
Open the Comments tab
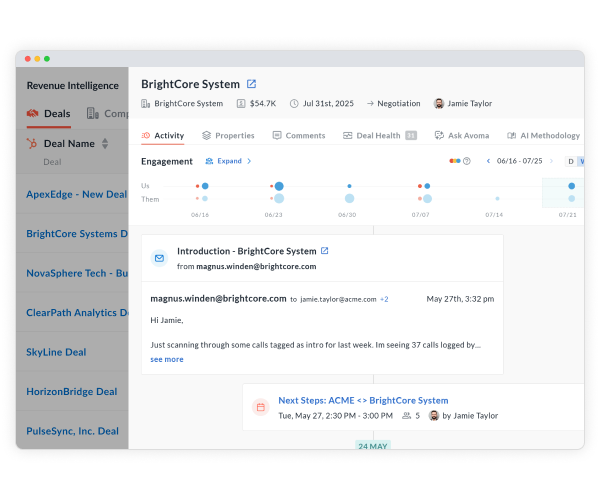(x=299, y=135)
